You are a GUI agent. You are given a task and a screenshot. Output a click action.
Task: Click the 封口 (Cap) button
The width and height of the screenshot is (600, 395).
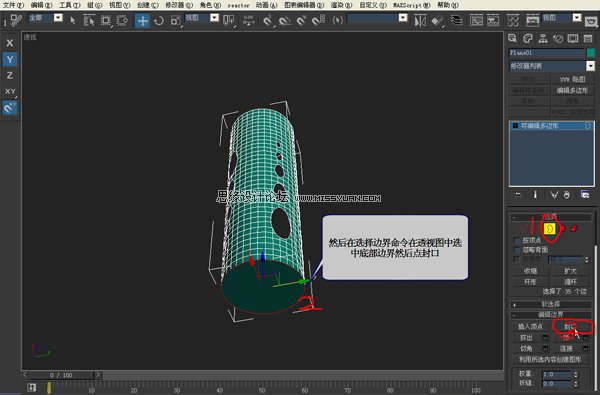pyautogui.click(x=570, y=326)
